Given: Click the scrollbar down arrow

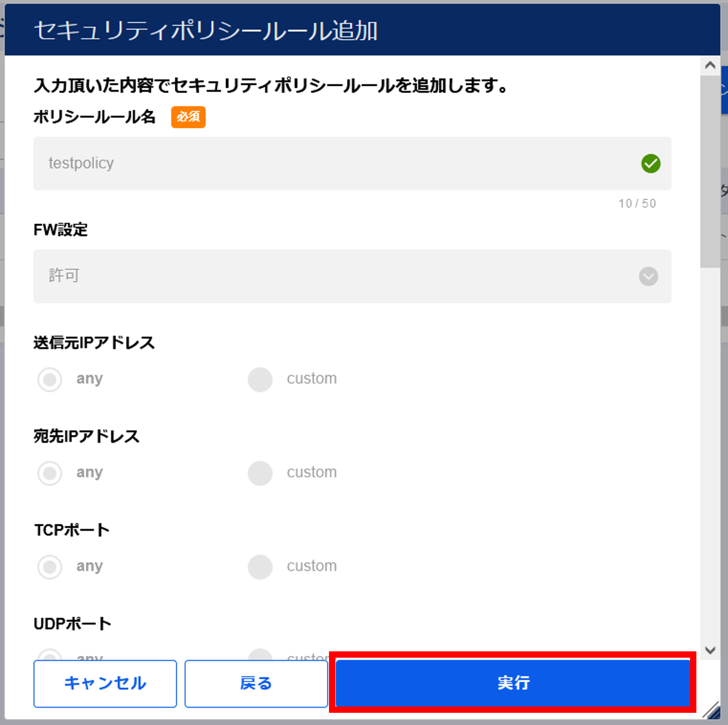Looking at the screenshot, I should pyautogui.click(x=710, y=650).
